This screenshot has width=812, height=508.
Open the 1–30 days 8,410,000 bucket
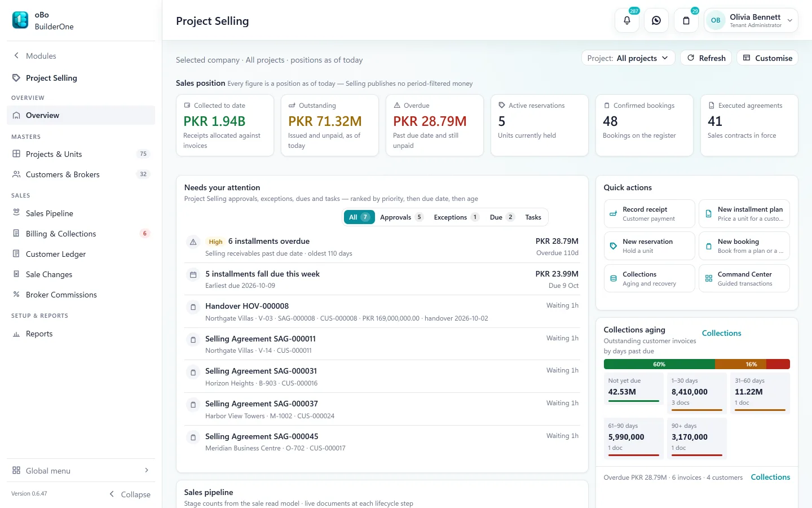point(697,393)
